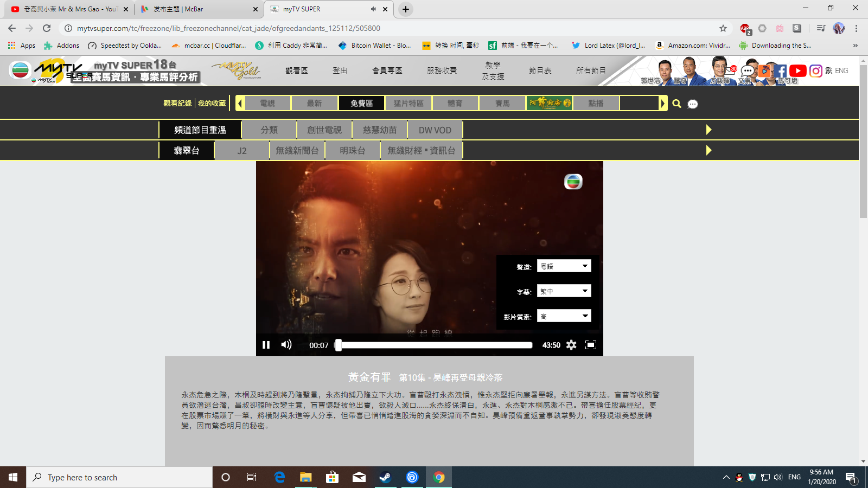The height and width of the screenshot is (488, 868).
Task: Click the TVB logo in header
Action: pos(20,70)
